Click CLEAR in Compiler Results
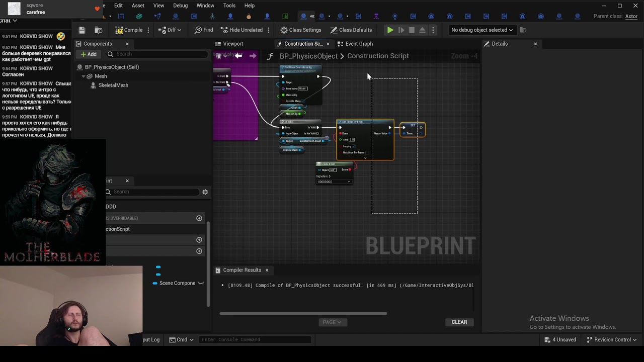 coord(459,322)
